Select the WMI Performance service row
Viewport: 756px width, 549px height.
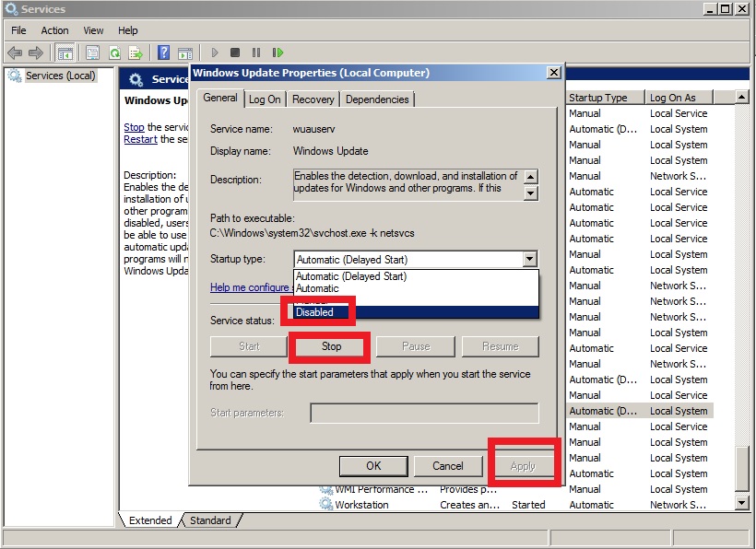point(516,489)
